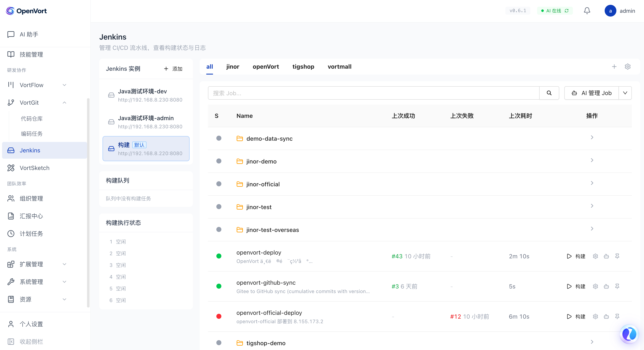Open view settings gear beside tabs
The height and width of the screenshot is (350, 644).
tap(627, 67)
